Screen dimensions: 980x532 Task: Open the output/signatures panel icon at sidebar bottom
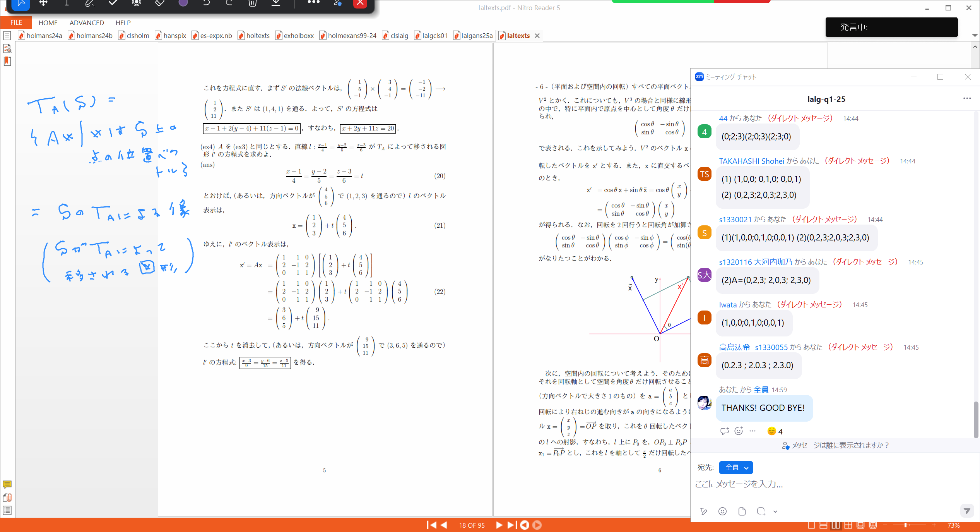coord(7,510)
